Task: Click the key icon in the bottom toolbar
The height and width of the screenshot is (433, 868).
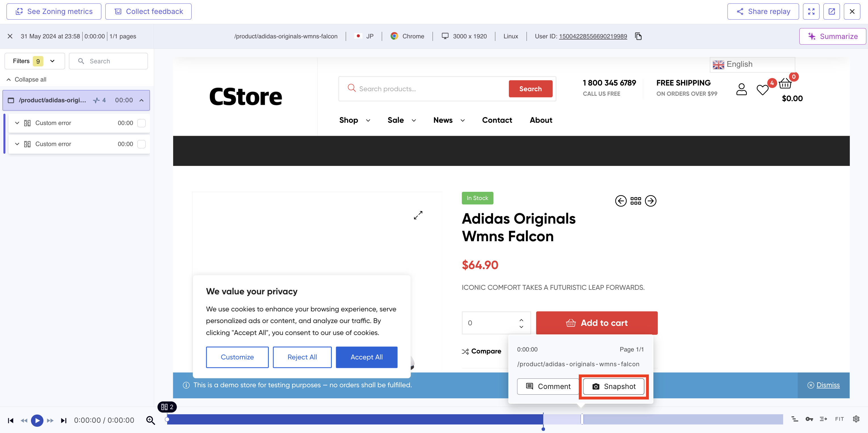Action: pos(809,419)
